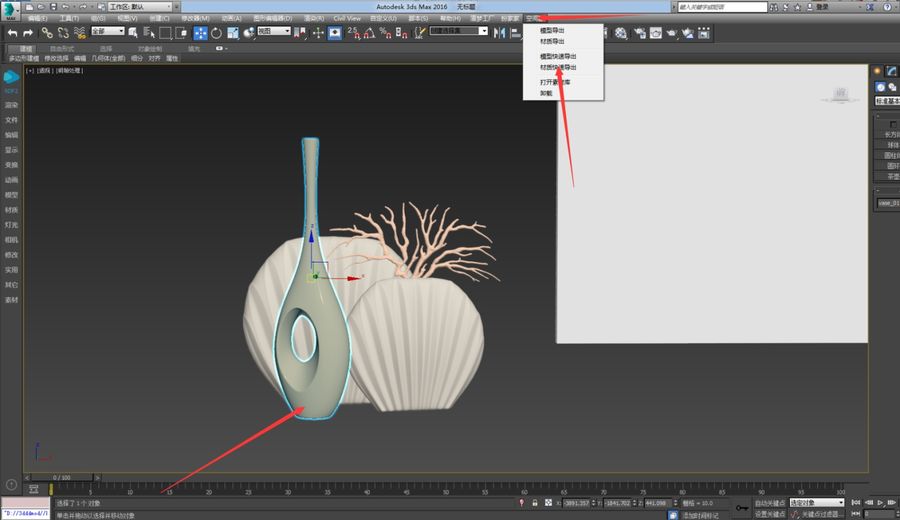Choose the Rectangular Selection Region tool
This screenshot has width=900, height=520.
pos(165,33)
